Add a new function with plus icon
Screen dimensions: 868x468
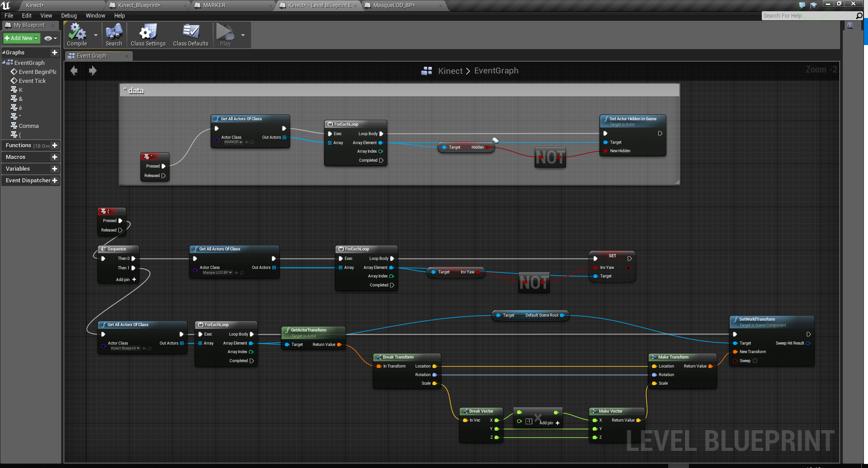55,145
